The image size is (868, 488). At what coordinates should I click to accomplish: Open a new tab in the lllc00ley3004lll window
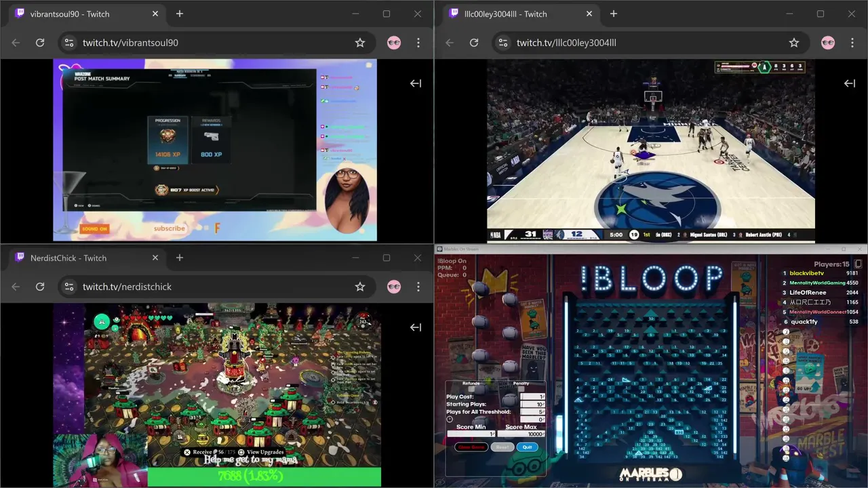pos(614,14)
